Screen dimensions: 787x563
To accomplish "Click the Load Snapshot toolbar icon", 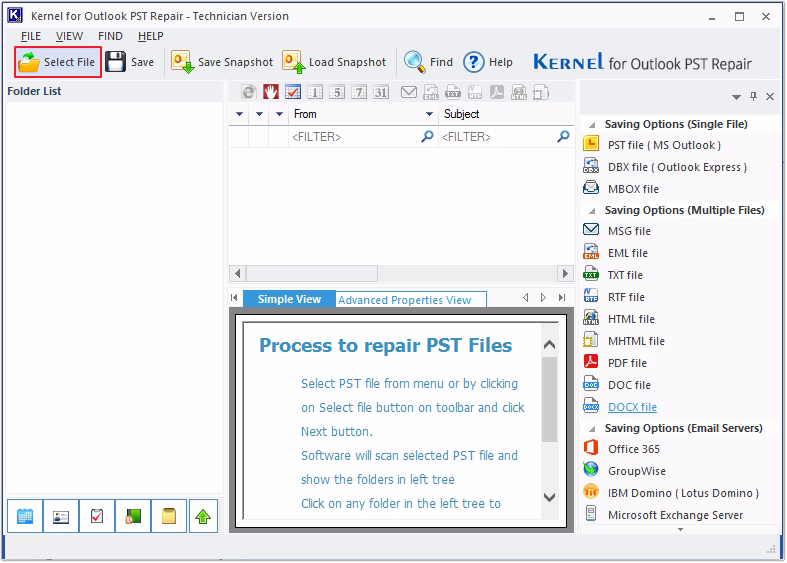I will click(x=293, y=62).
